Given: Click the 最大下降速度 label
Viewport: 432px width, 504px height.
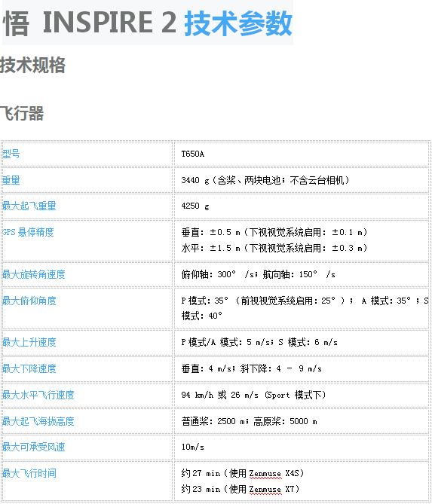Looking at the screenshot, I should point(29,368).
